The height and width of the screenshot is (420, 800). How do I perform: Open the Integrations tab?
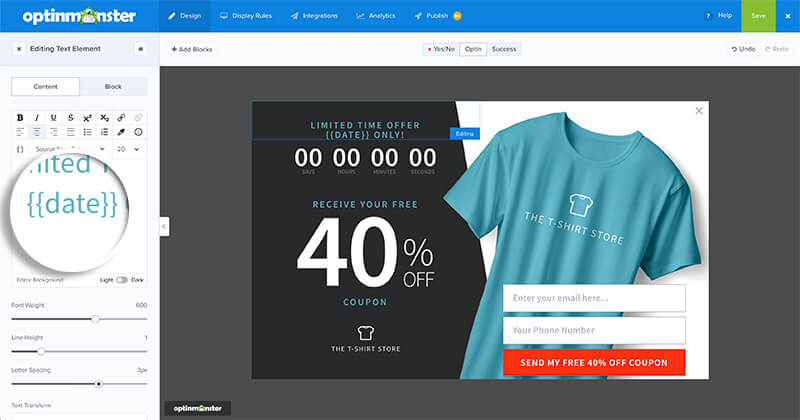click(314, 16)
